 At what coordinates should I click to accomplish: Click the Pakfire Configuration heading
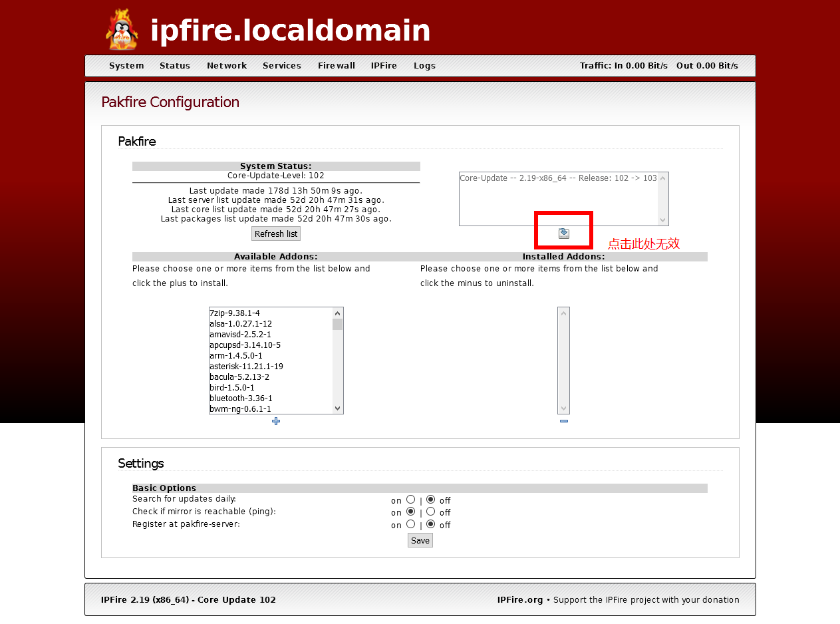170,102
